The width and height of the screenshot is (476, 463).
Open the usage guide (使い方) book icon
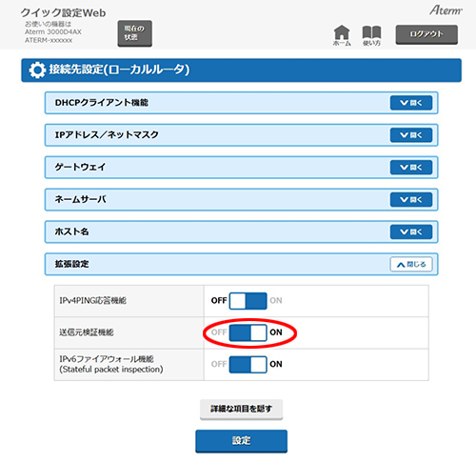[371, 35]
